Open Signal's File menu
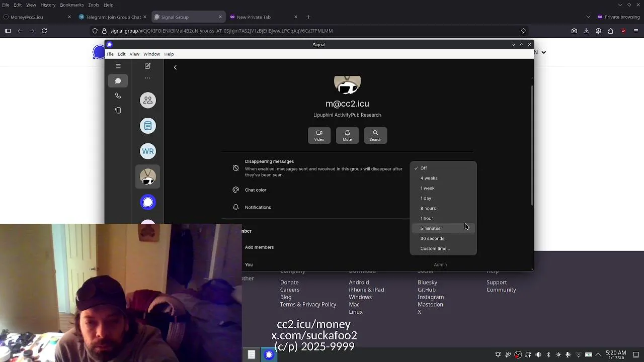 tap(110, 54)
